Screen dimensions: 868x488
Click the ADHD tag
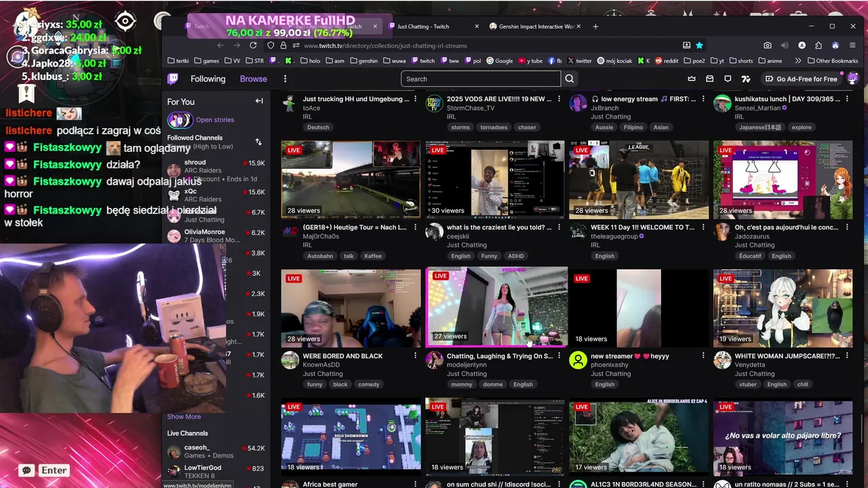point(516,256)
